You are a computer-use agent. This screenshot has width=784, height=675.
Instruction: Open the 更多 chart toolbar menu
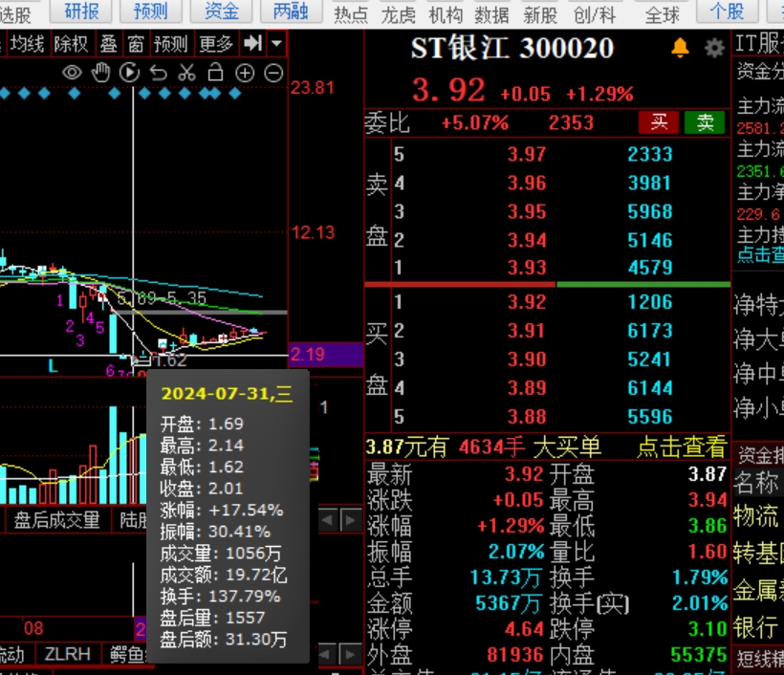coord(216,44)
